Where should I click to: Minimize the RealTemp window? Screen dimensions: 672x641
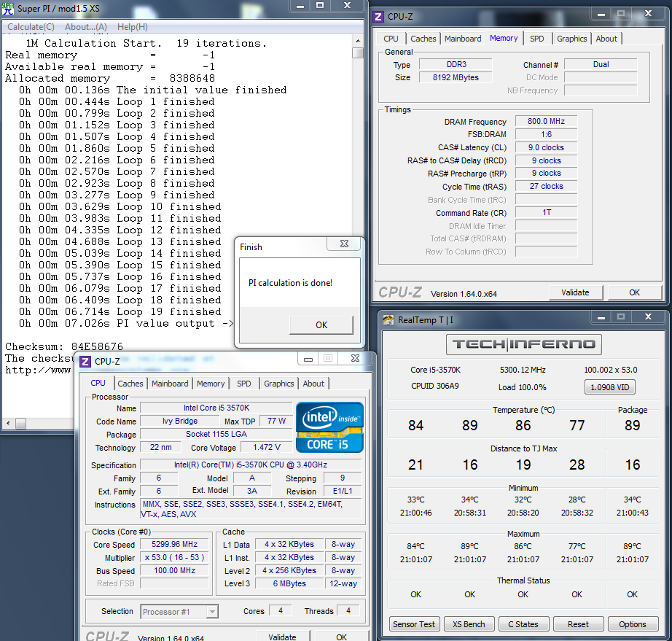pyautogui.click(x=601, y=317)
